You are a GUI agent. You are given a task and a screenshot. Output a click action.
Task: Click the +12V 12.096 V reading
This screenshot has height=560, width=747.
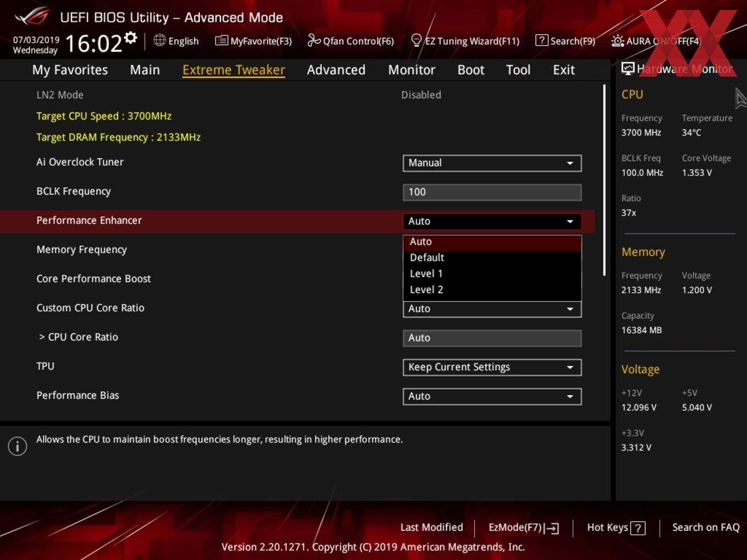point(639,407)
